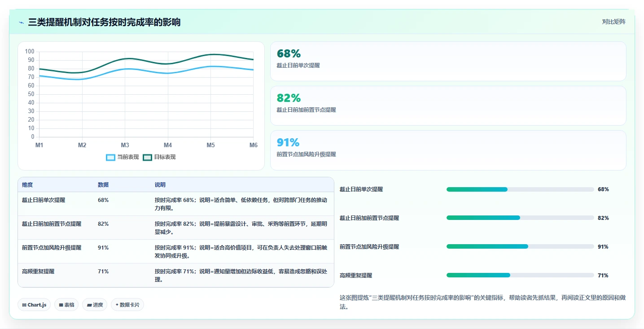Image resolution: width=644 pixels, height=329 pixels.
Task: Click the 进度 tag chip
Action: [x=95, y=305]
